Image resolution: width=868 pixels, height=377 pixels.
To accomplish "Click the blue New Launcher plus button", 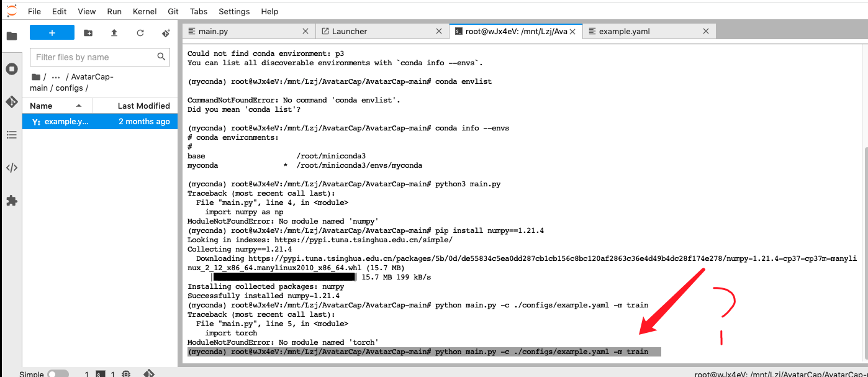I will coord(52,32).
